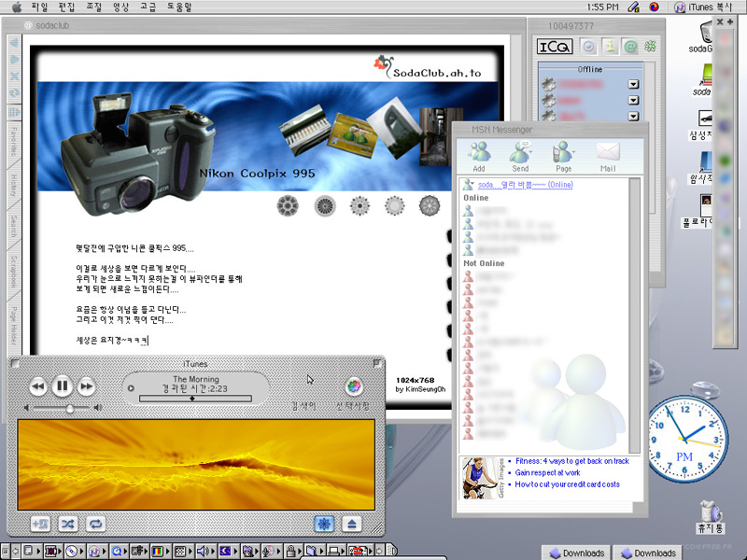747x560 pixels.
Task: Skip to next track in iTunes
Action: click(86, 385)
